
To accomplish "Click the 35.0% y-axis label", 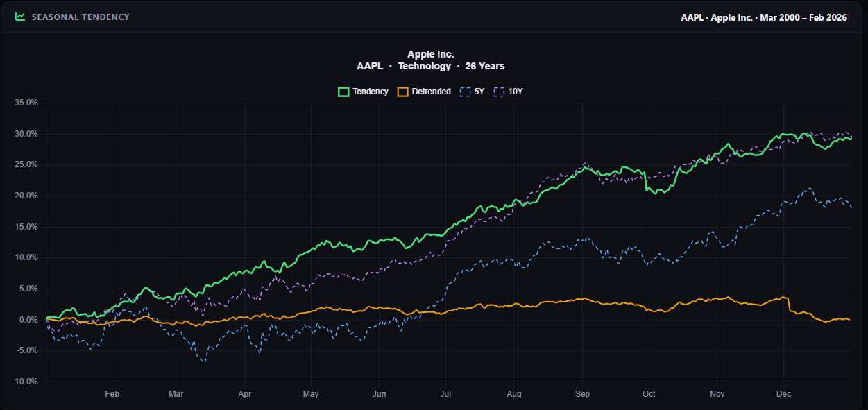I will 26,103.
